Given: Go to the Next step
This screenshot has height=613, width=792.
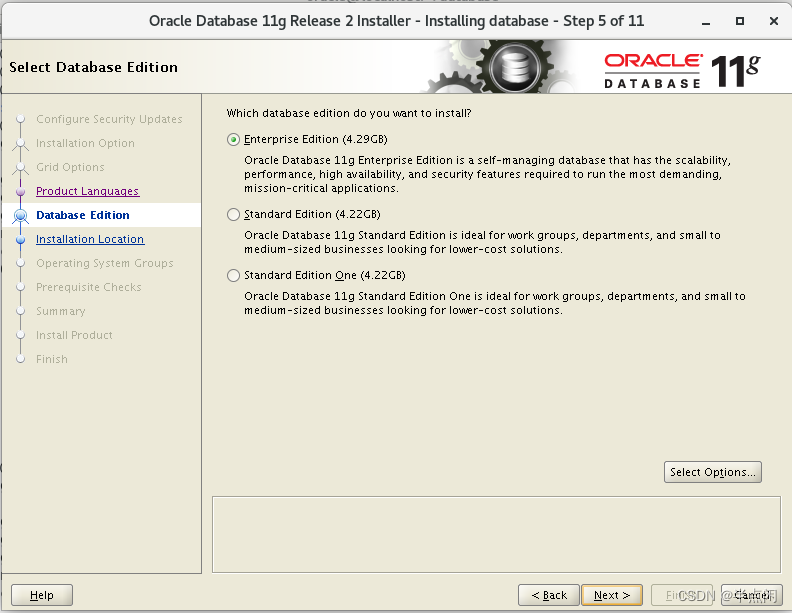Looking at the screenshot, I should (x=612, y=595).
